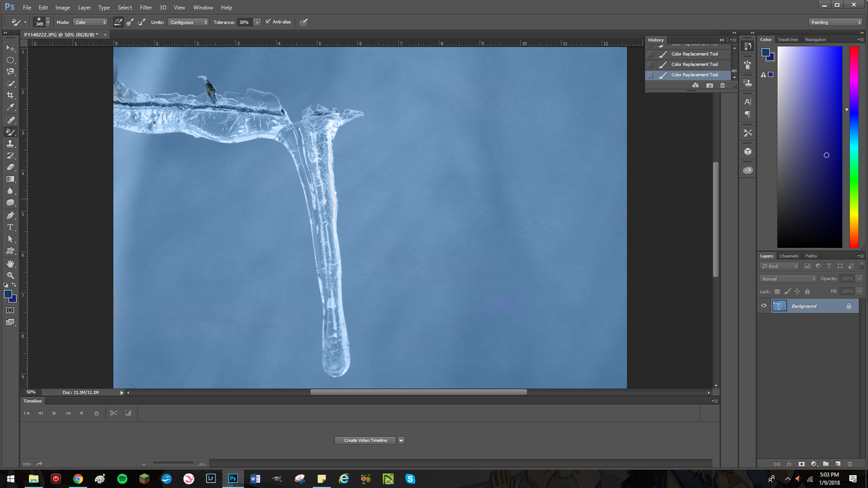Open the Paragraph panel icon

747,115
